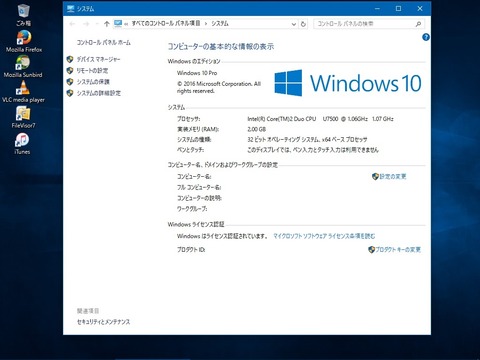Minimize the System window

[x=377, y=9]
